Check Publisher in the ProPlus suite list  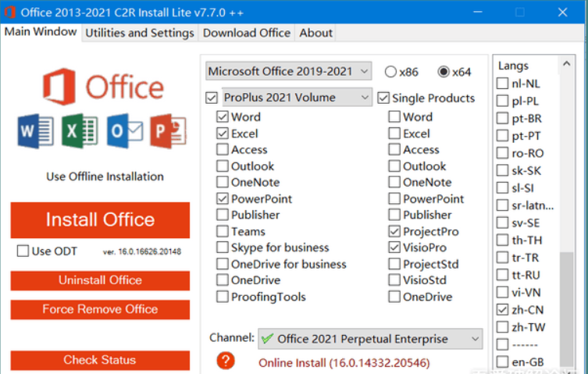pos(223,215)
